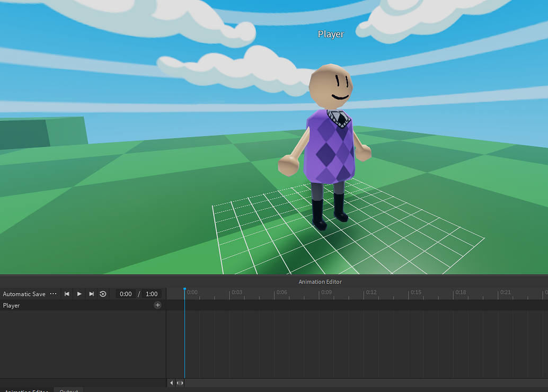Click the left arrow icon below the timeline
This screenshot has height=392, width=548.
(171, 382)
